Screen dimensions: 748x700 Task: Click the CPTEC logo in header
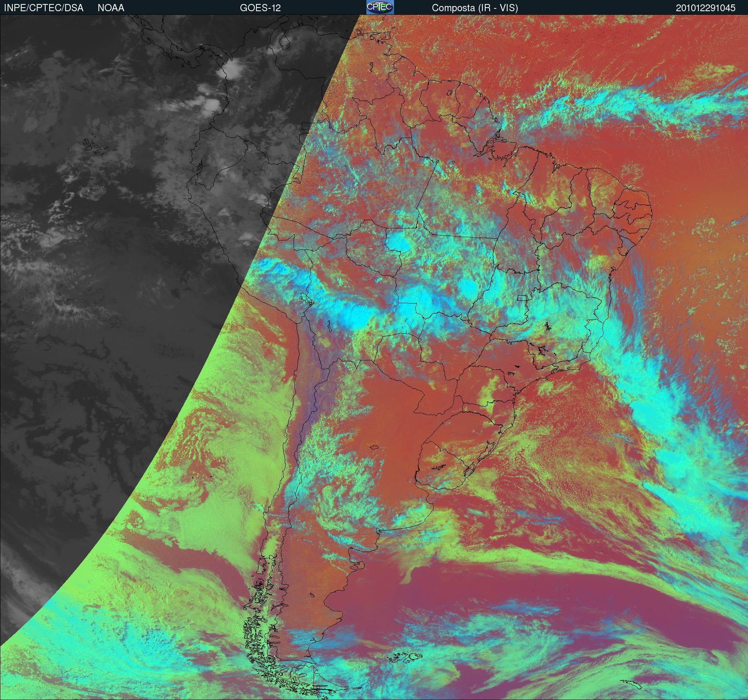pos(380,7)
